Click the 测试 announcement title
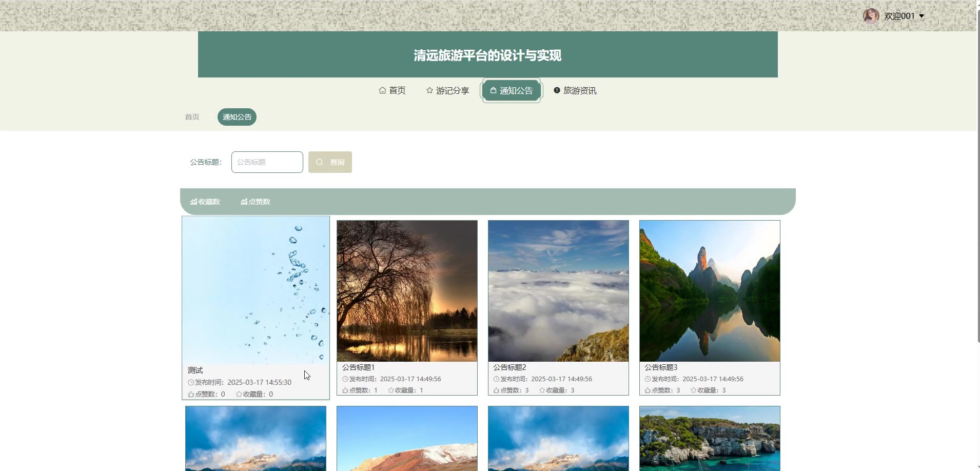Viewport: 980px width, 471px height. point(195,370)
